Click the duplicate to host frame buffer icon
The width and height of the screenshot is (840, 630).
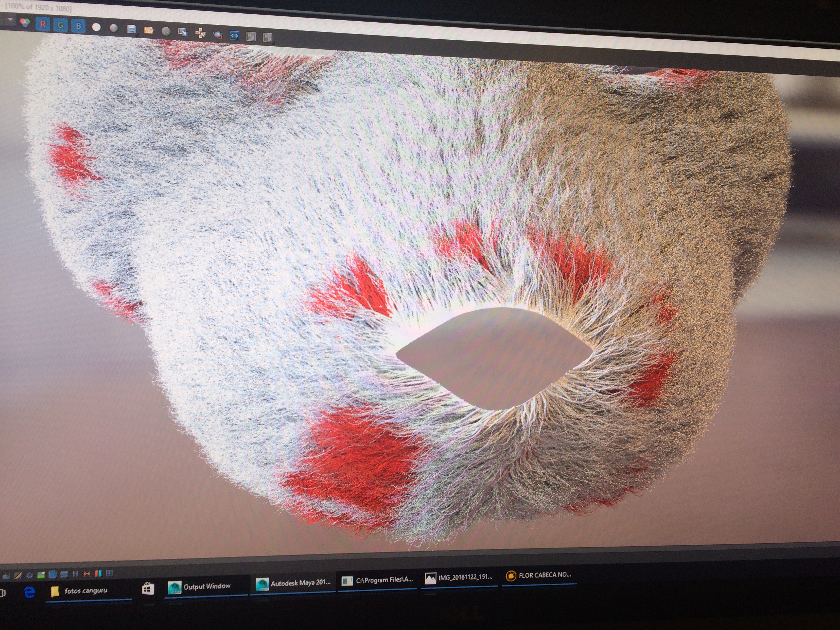183,32
